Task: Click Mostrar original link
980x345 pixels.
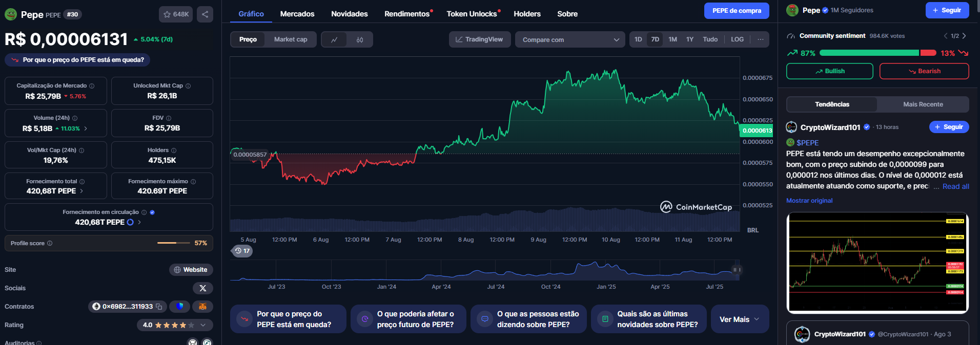Action: (809, 201)
